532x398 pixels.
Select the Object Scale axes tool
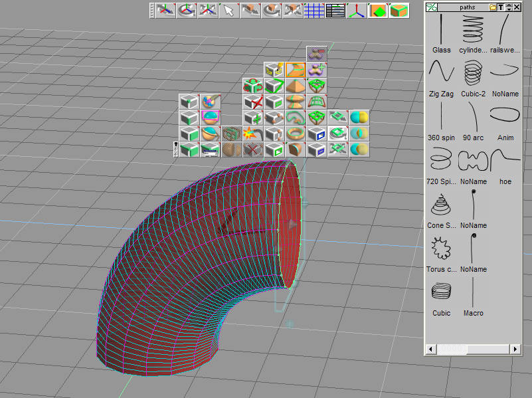point(208,11)
